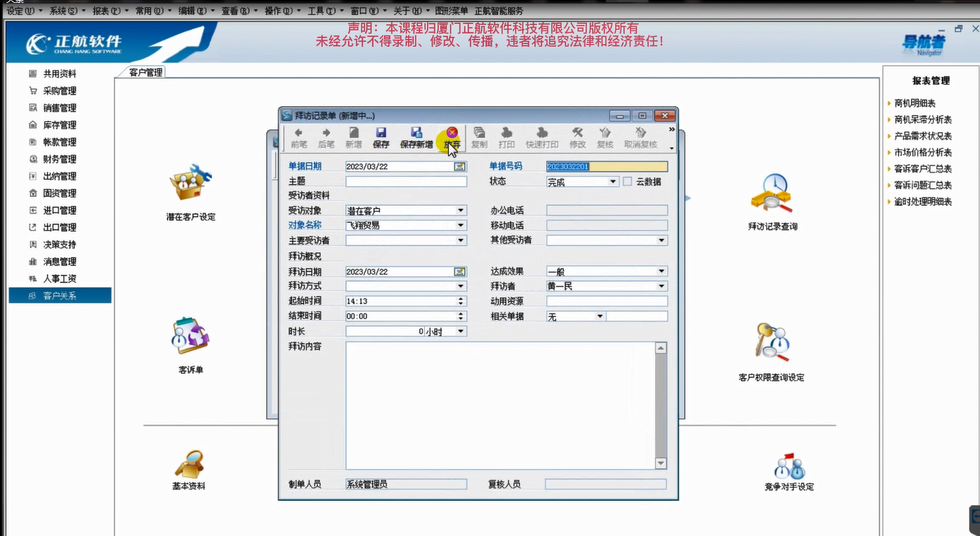Image resolution: width=980 pixels, height=536 pixels.
Task: Click the 保存新增 save-and-new icon
Action: [x=416, y=138]
